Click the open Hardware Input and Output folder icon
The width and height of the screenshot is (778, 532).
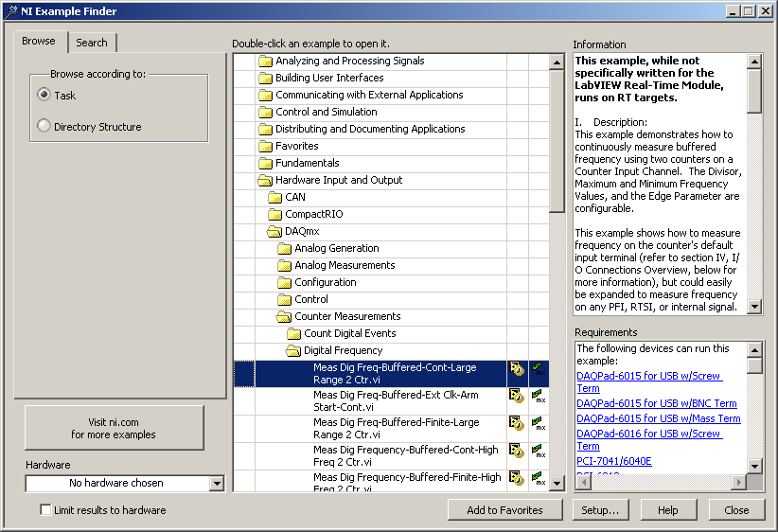(x=265, y=180)
